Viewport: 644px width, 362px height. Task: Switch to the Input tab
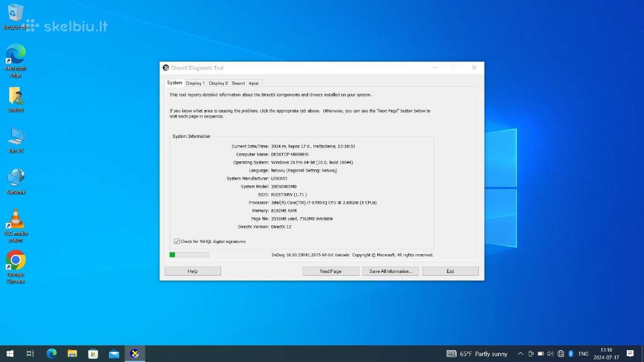[x=254, y=83]
